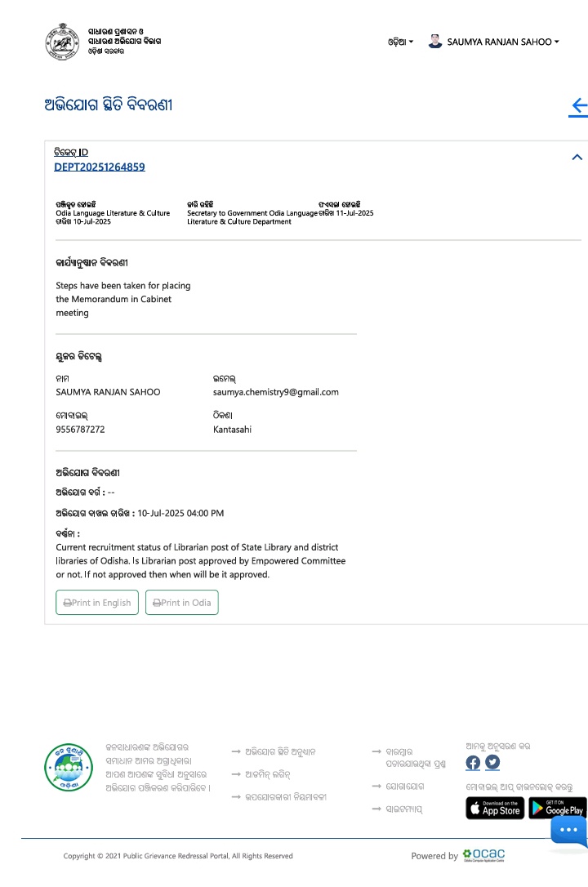This screenshot has height=887, width=588.
Task: Click mobile number 9556787272
Action: tap(80, 430)
